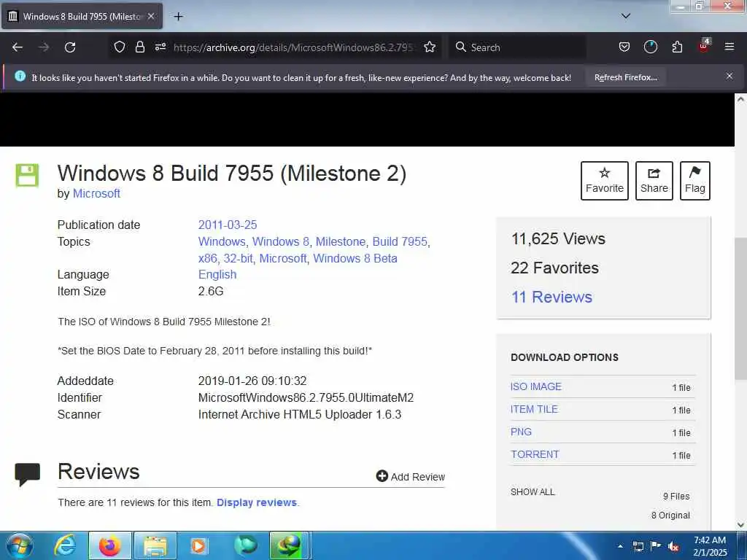Viewport: 747px width, 560px height.
Task: Dismiss the Firefox refresh notification bar
Action: [x=729, y=76]
